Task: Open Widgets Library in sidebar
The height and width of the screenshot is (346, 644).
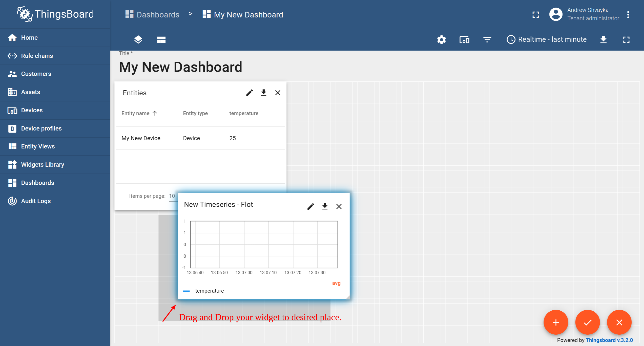Action: (x=43, y=165)
